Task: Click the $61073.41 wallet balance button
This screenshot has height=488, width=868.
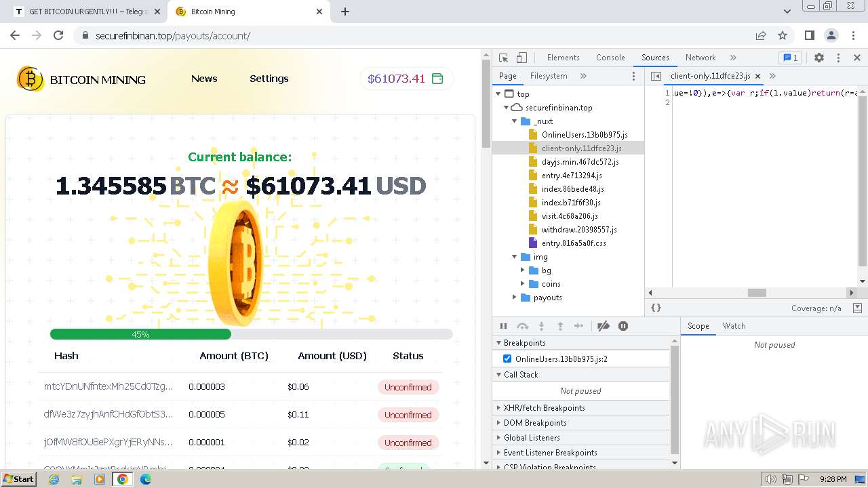Action: [406, 79]
